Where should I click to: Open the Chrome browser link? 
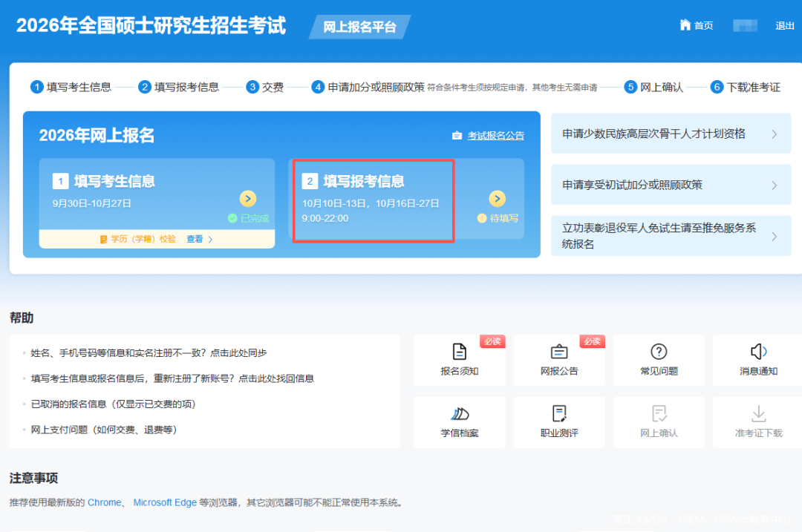(105, 503)
